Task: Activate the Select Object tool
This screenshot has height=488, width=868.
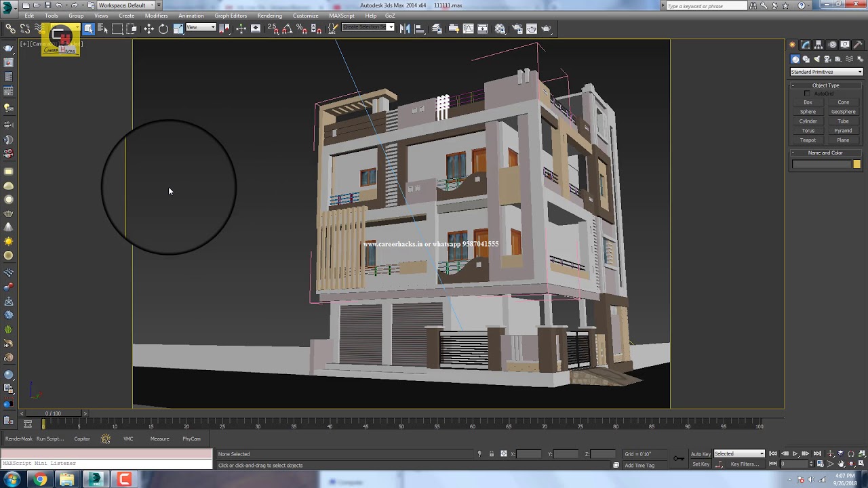Action: (88, 28)
